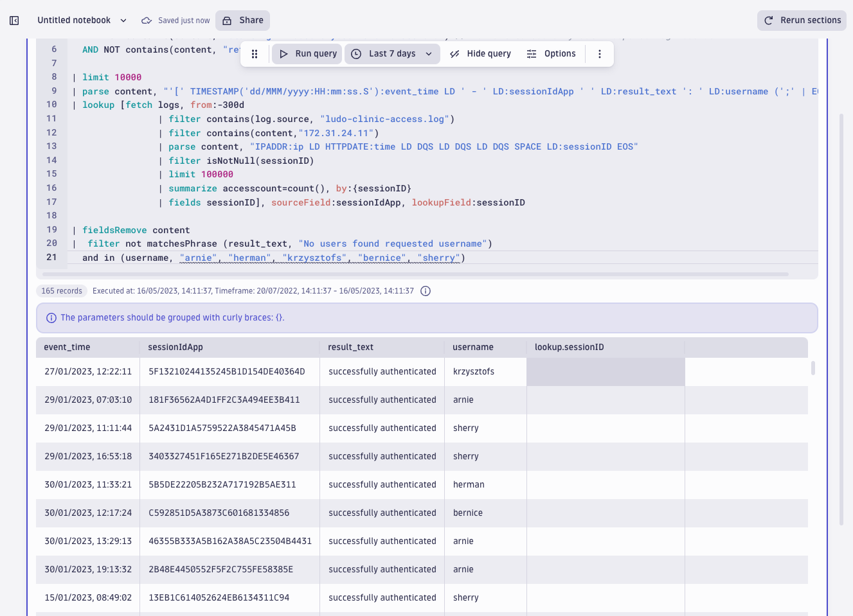Click the Run query button
The height and width of the screenshot is (616, 853).
307,54
